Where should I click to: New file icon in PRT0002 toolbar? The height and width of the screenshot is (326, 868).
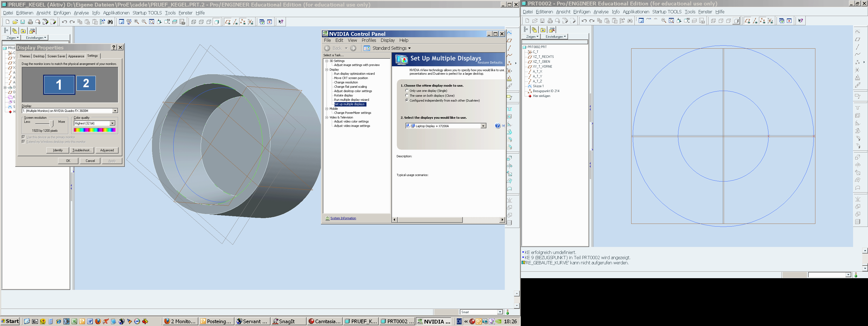click(527, 21)
